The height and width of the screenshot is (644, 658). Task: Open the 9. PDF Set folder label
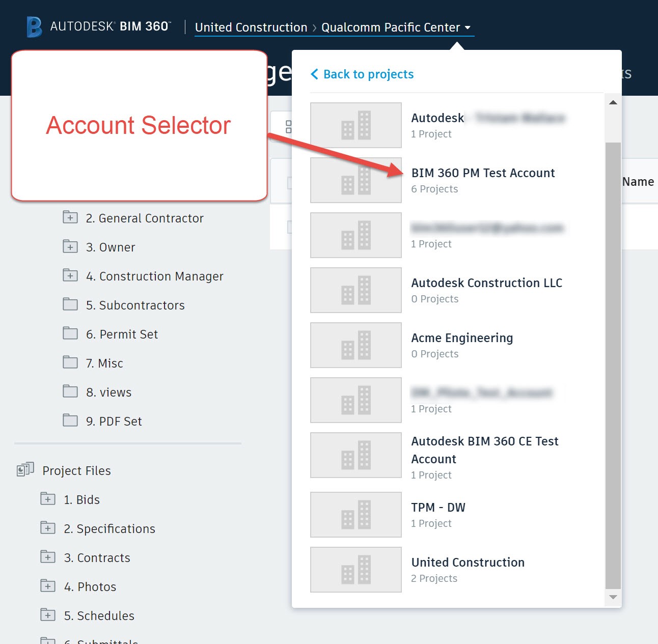[114, 422]
